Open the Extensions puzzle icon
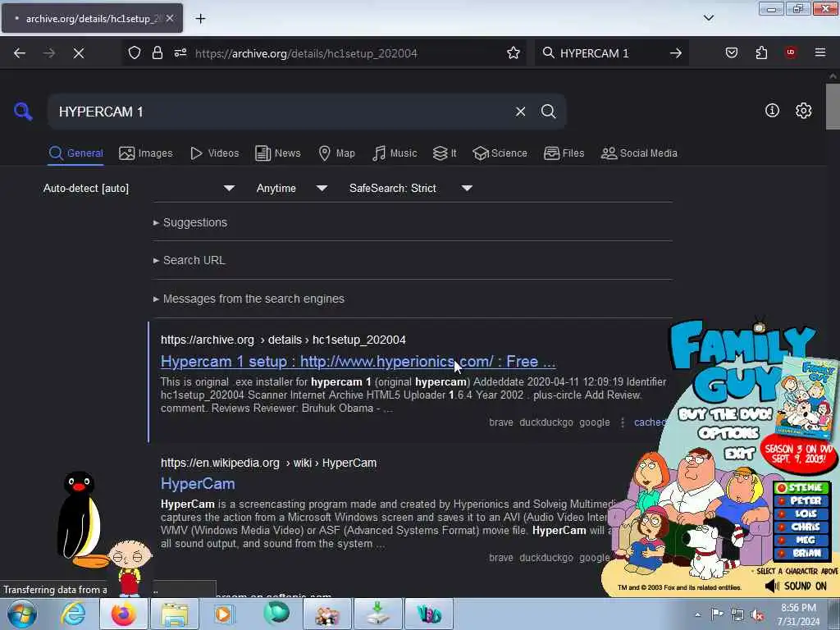This screenshot has width=840, height=630. (761, 52)
